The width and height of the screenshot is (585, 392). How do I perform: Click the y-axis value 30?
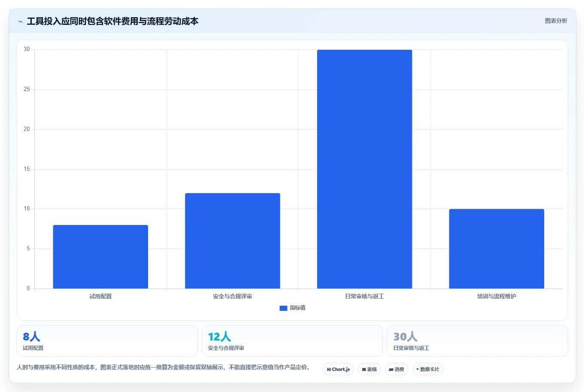tap(27, 49)
